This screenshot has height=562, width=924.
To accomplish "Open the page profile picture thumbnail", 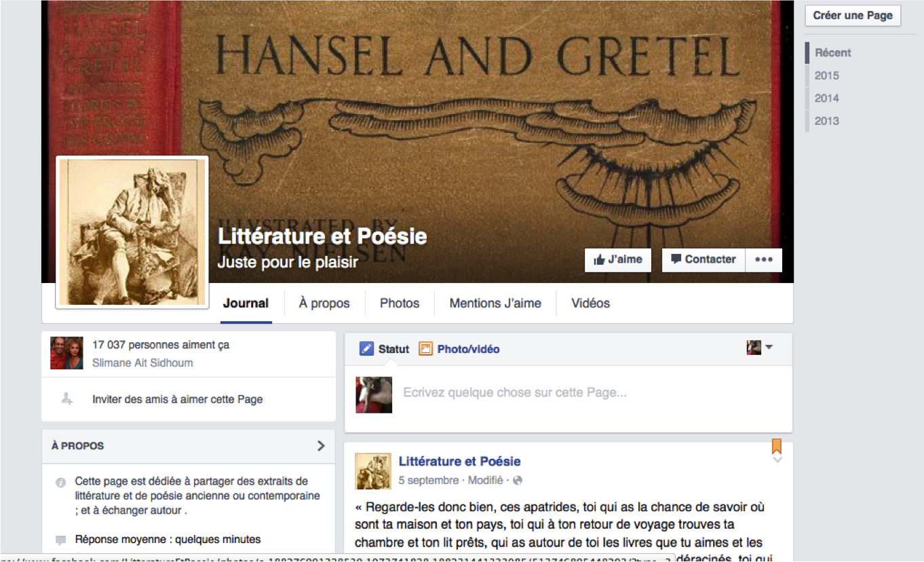I will click(132, 232).
